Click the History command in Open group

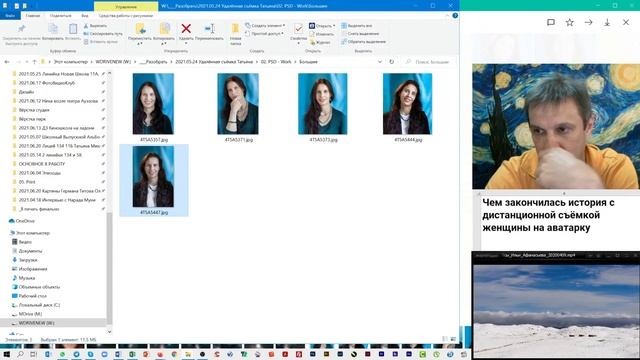click(320, 42)
